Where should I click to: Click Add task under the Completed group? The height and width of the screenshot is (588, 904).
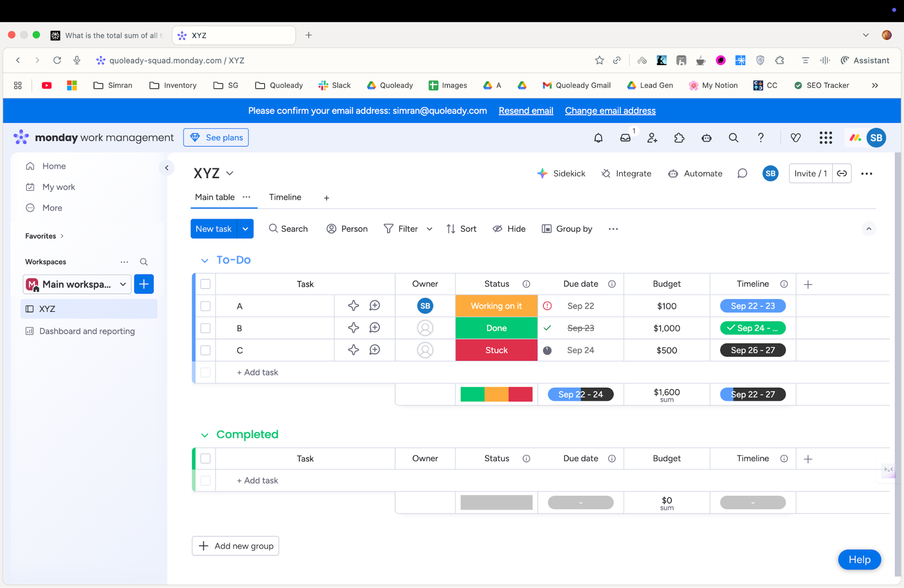coord(257,480)
